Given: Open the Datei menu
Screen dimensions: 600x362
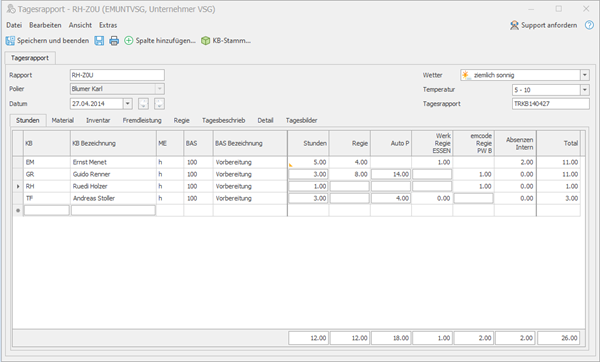Looking at the screenshot, I should 14,25.
